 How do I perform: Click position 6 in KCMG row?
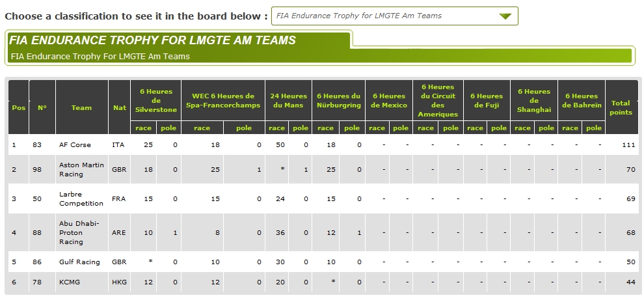coord(14,282)
